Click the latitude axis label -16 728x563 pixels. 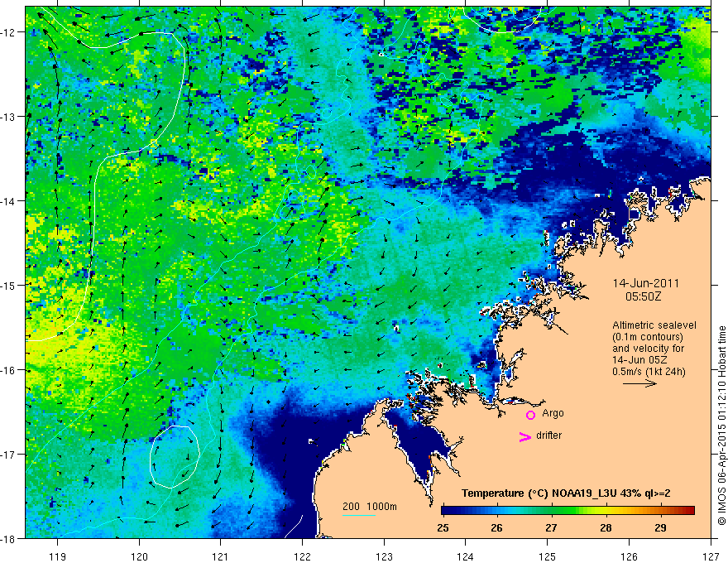(8, 370)
